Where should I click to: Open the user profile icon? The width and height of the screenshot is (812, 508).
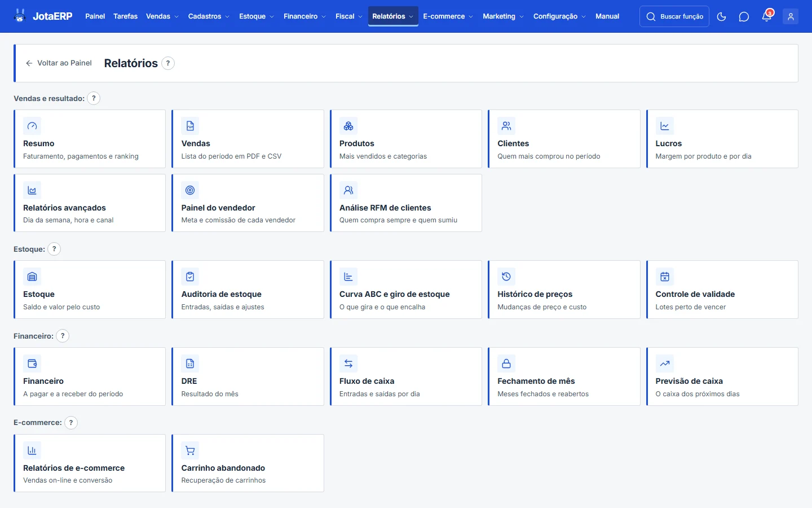[x=791, y=16]
